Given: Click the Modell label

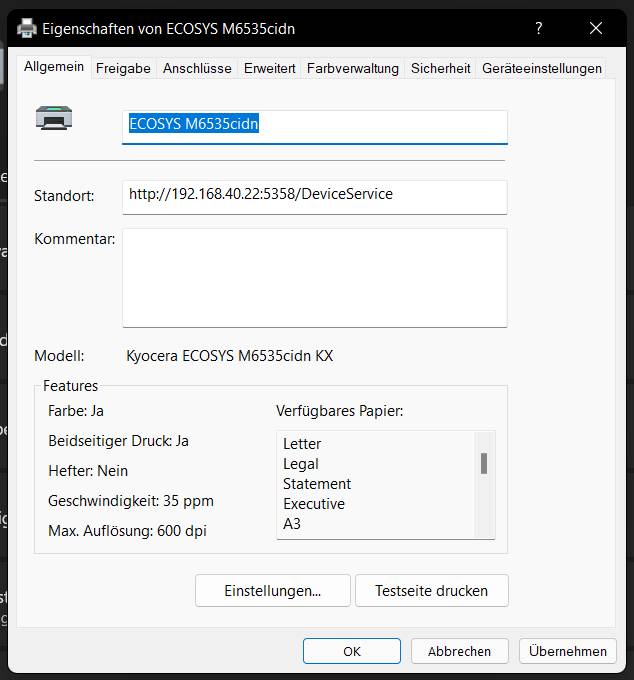Looking at the screenshot, I should click(59, 356).
